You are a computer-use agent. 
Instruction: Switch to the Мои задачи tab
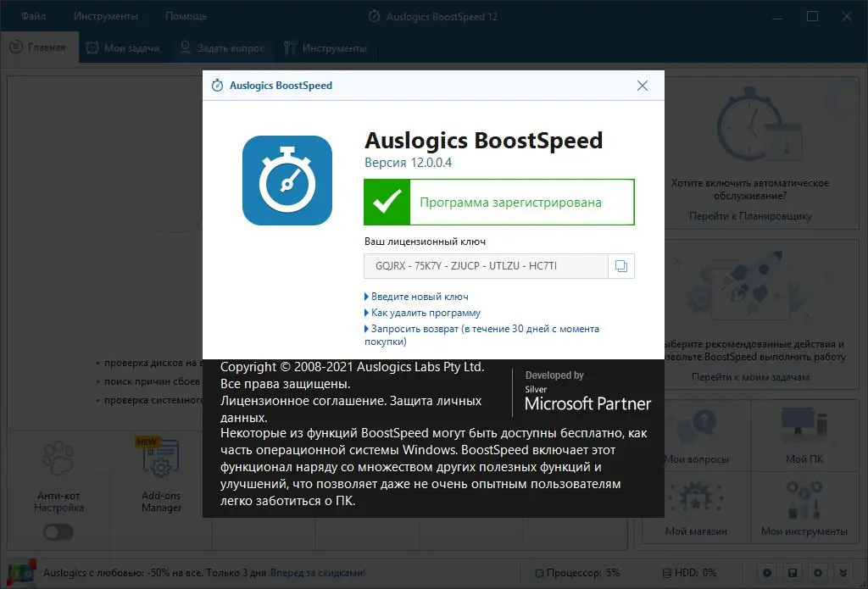click(124, 48)
